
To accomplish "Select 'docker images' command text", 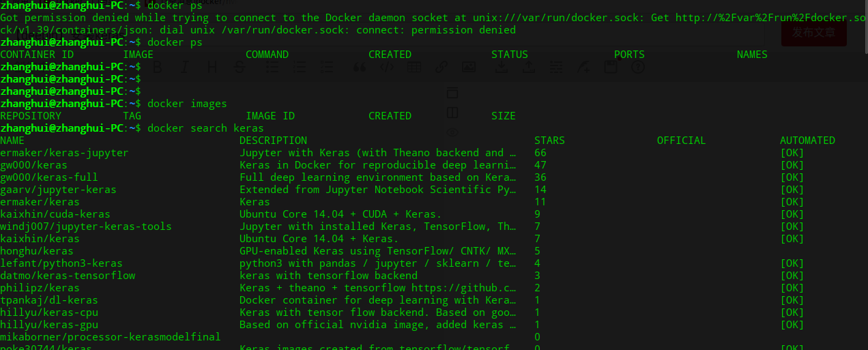I will pos(187,104).
